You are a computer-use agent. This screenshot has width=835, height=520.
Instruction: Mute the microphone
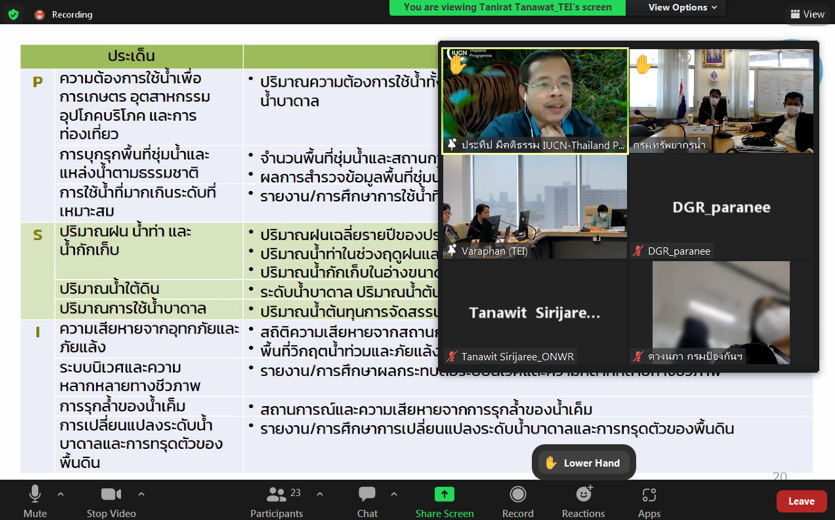[35, 495]
